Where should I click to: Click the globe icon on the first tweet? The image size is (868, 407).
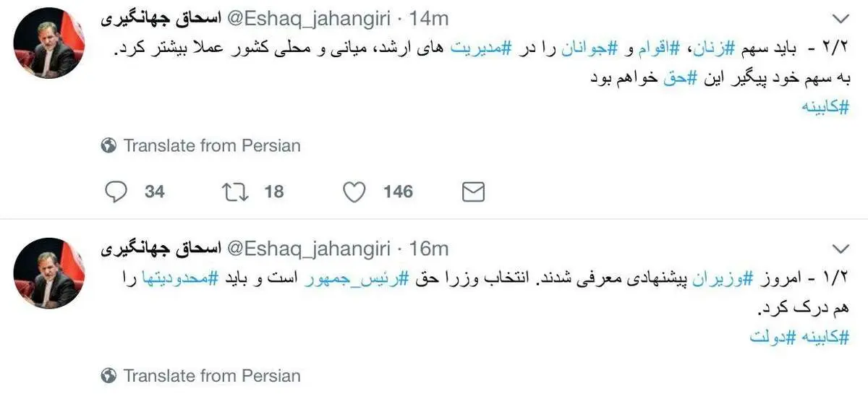[x=109, y=145]
